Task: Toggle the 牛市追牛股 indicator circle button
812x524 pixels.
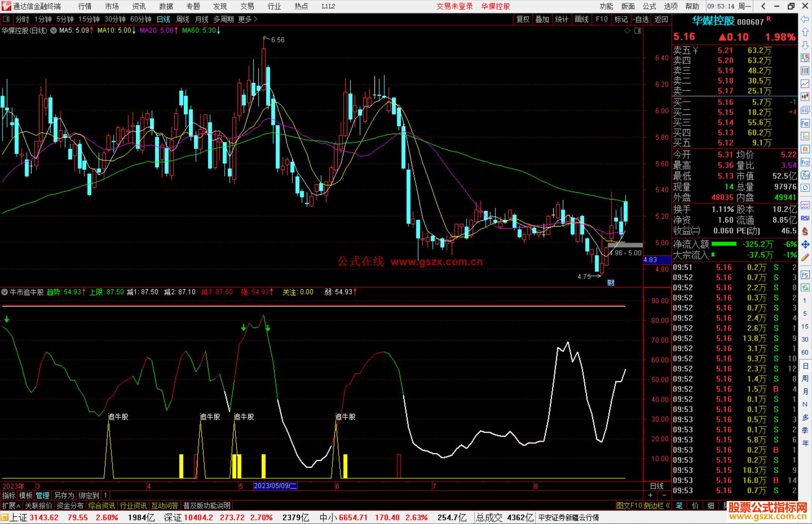Action: [x=5, y=292]
